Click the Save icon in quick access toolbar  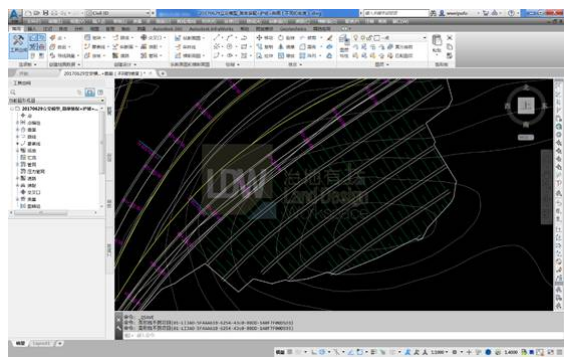point(46,13)
